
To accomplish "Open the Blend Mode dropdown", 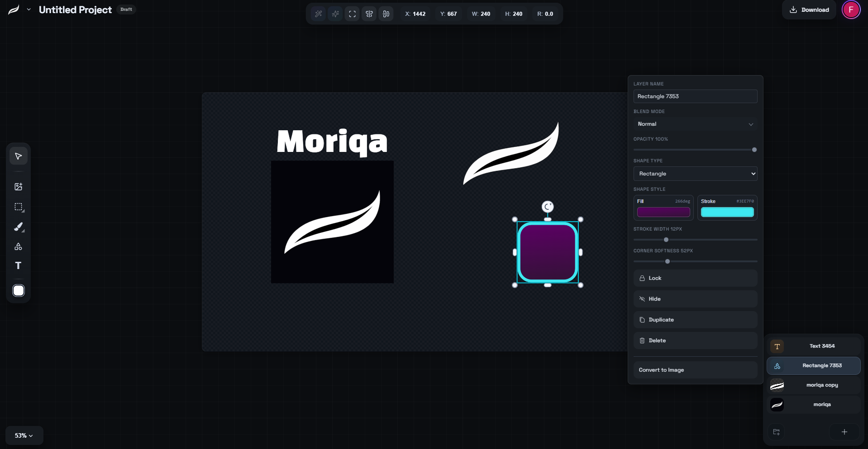I will click(695, 124).
